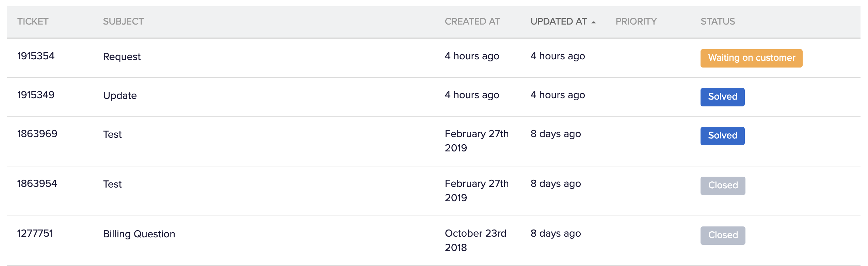Sort by the SUBJECT column header

click(123, 21)
